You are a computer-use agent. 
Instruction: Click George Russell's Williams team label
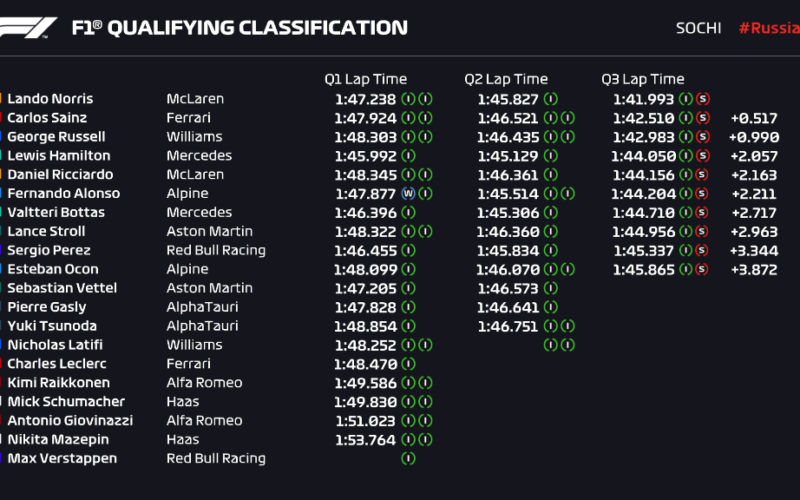click(194, 137)
